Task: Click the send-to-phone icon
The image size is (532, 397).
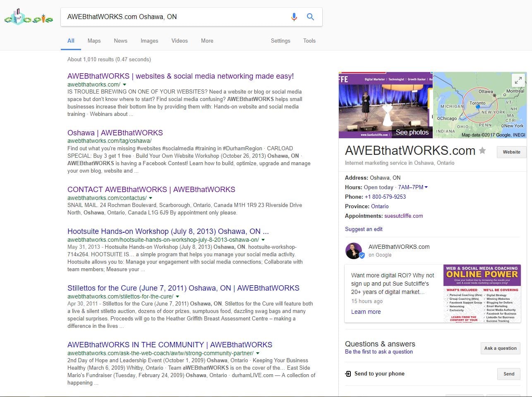Action: tap(348, 374)
